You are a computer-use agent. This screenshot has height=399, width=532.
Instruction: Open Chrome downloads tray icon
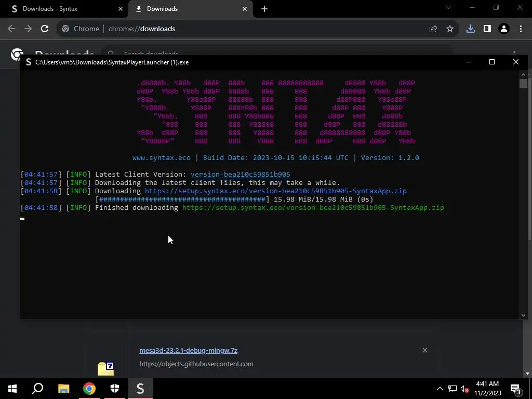pos(471,29)
